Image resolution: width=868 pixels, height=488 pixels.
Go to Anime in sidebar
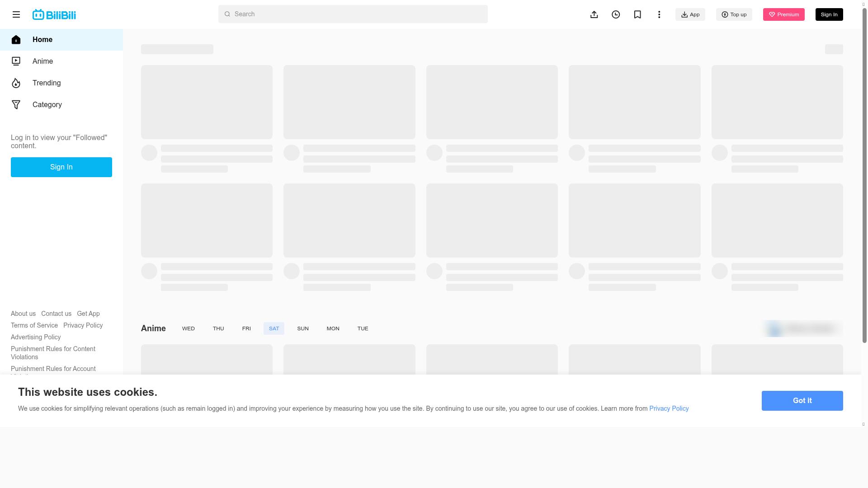coord(42,61)
